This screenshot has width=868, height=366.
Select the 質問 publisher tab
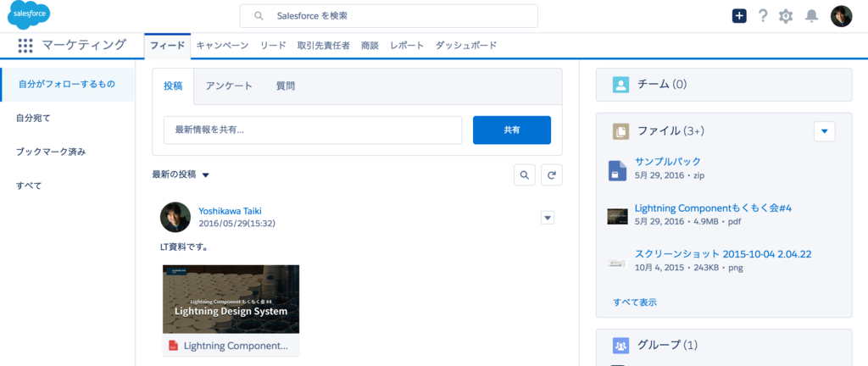point(286,86)
